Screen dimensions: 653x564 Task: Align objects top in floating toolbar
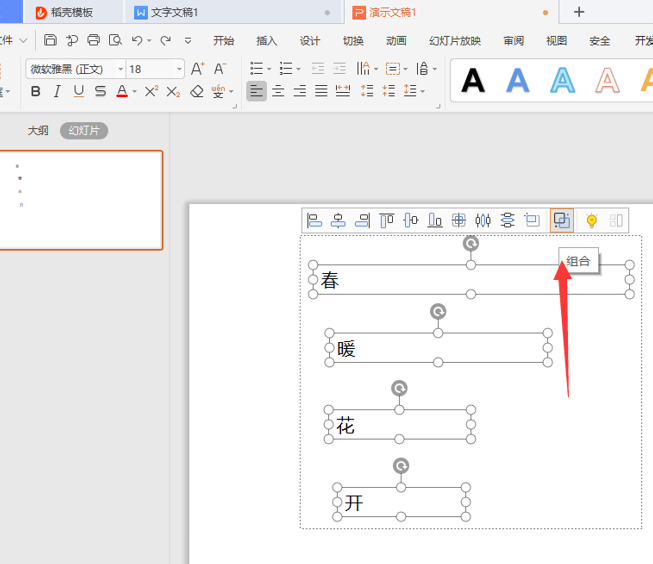[x=386, y=220]
